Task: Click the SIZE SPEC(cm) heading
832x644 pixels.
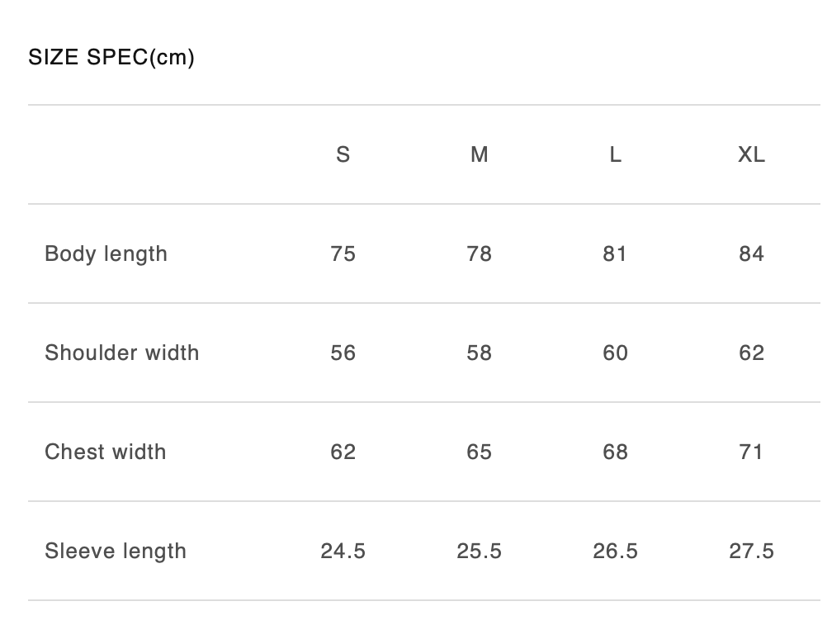Action: [x=111, y=57]
